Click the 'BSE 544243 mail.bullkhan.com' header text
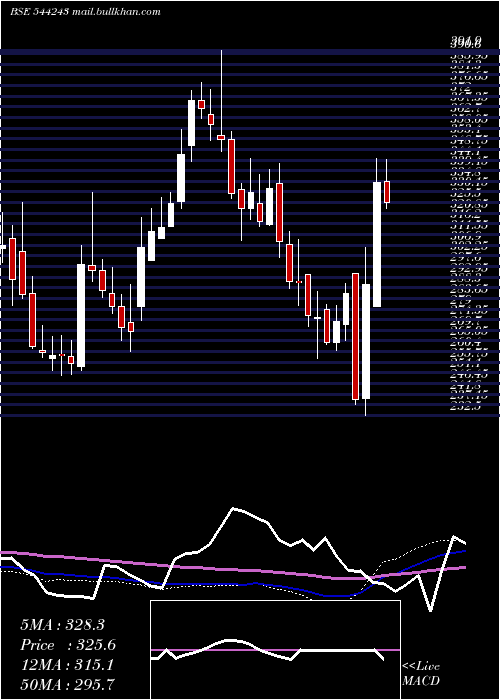Screen dimensions: 500x700 click(x=85, y=12)
